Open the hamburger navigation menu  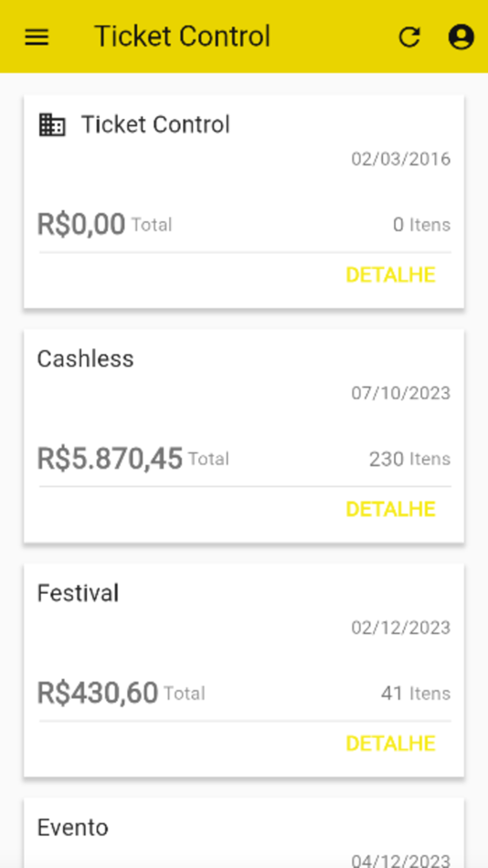(37, 37)
